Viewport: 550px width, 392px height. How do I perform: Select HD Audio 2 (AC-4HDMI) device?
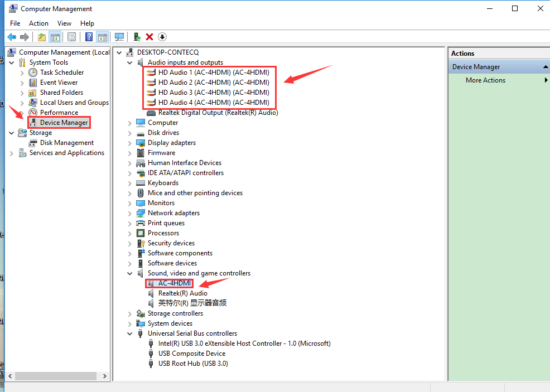click(214, 83)
